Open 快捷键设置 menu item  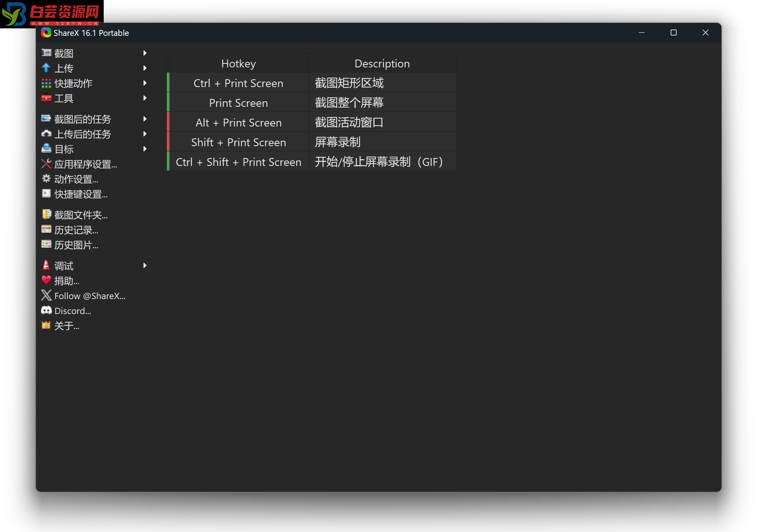[x=80, y=194]
